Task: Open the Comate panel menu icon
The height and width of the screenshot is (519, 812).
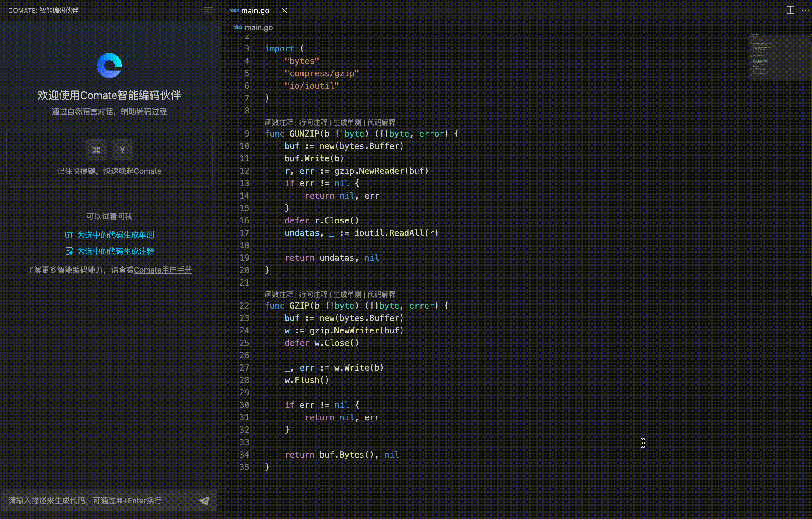Action: (x=208, y=10)
